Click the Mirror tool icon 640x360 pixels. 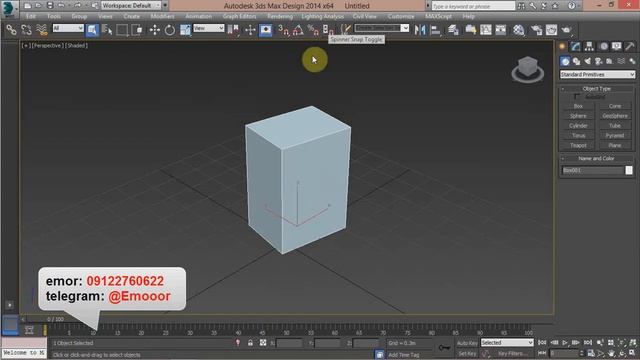(x=420, y=30)
